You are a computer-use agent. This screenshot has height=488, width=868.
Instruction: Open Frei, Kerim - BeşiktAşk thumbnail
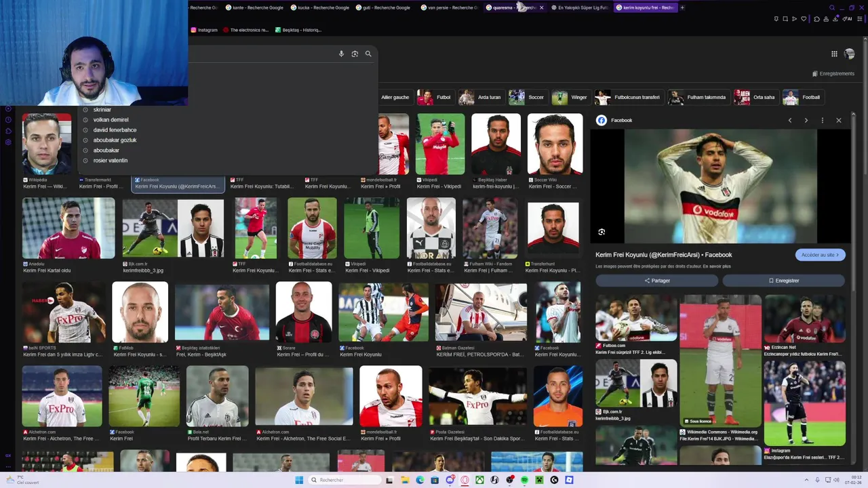(x=222, y=312)
